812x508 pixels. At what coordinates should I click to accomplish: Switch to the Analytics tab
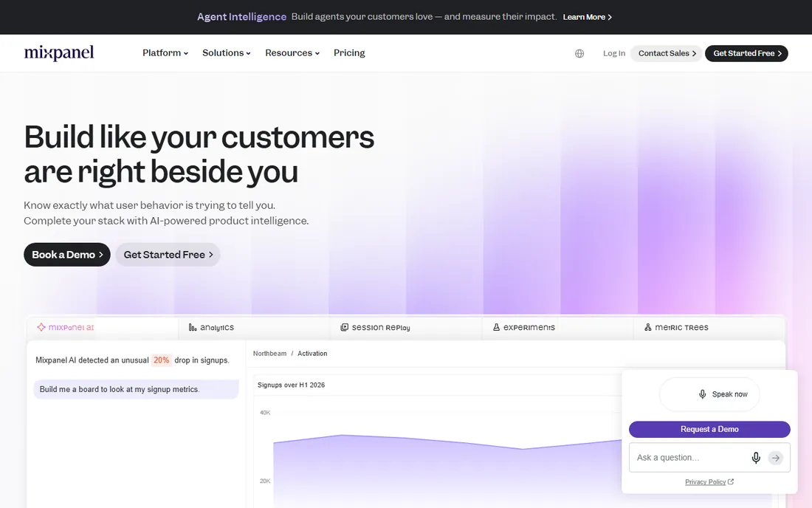254,327
